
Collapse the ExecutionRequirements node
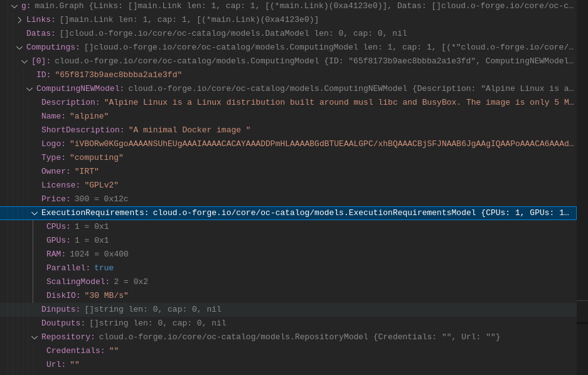pos(35,213)
